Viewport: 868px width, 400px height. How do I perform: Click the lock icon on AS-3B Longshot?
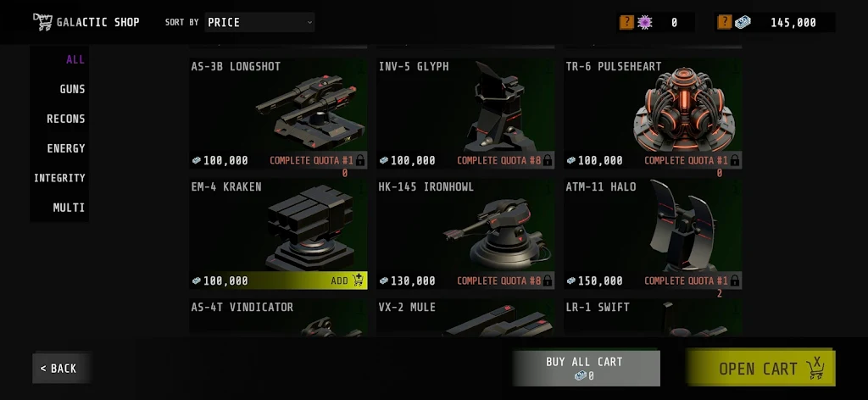[360, 160]
